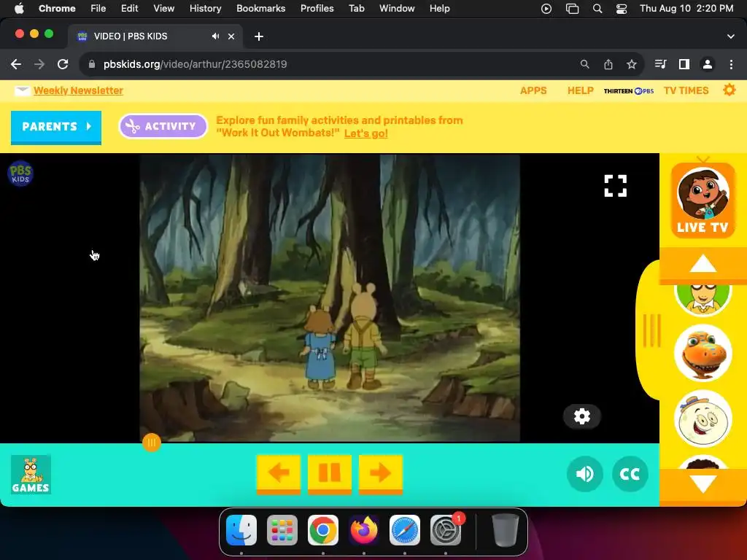View site information lock icon
Screen dimensions: 747x560
click(x=92, y=64)
